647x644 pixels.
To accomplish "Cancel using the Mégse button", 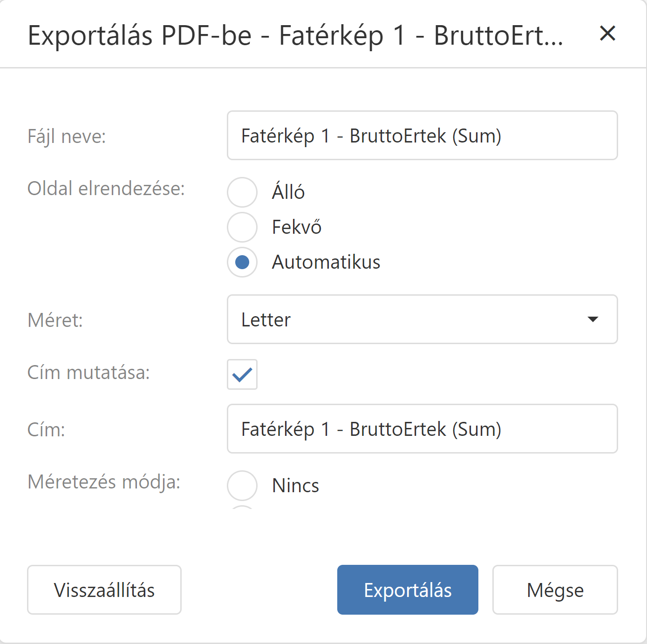I will (x=555, y=590).
